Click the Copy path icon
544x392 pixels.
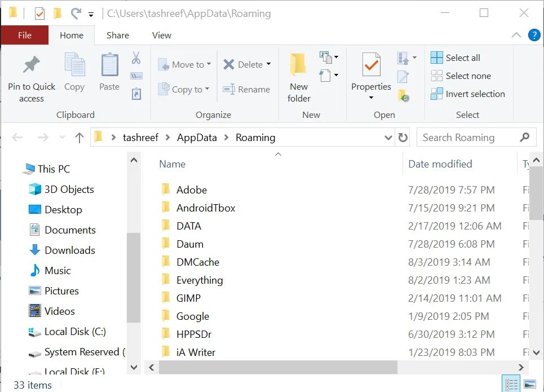click(x=136, y=76)
